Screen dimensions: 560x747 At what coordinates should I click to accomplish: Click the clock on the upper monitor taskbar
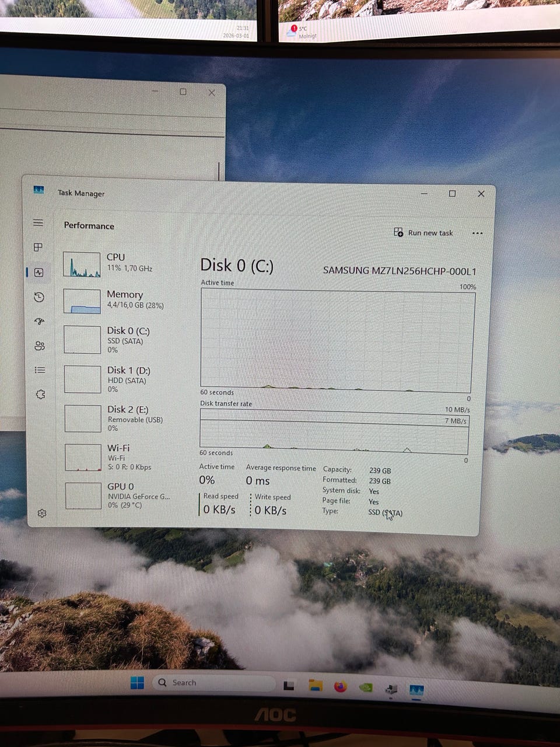236,32
